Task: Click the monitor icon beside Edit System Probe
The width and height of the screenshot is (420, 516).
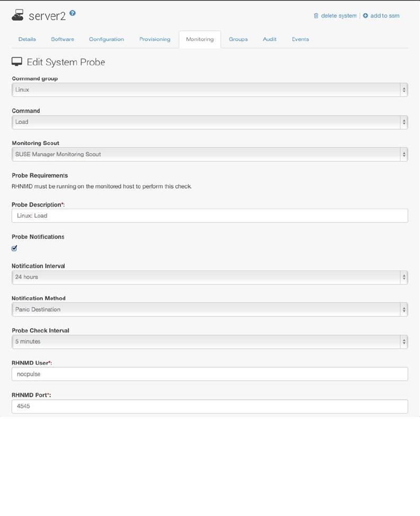Action: pos(17,62)
